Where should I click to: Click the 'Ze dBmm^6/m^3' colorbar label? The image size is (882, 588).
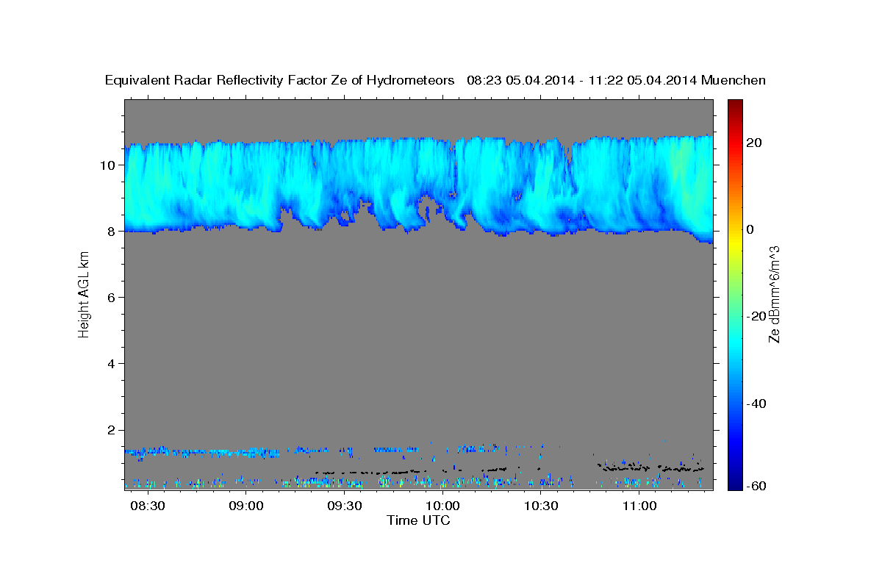(774, 295)
